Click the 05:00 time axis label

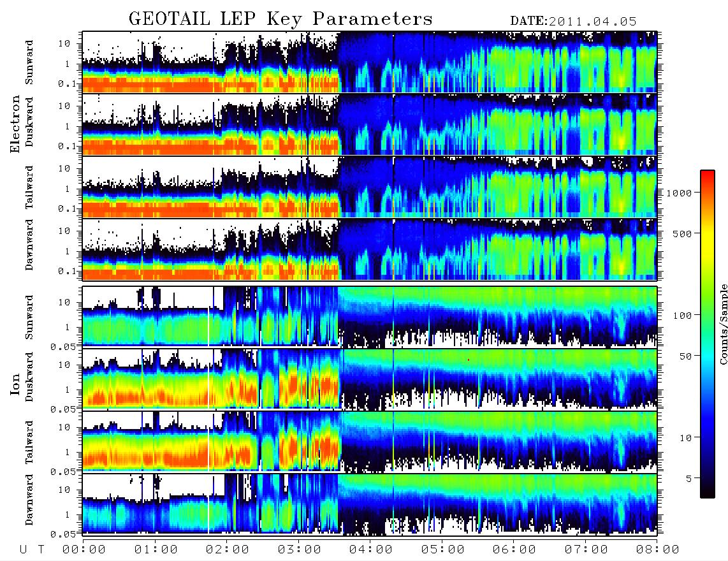443,550
